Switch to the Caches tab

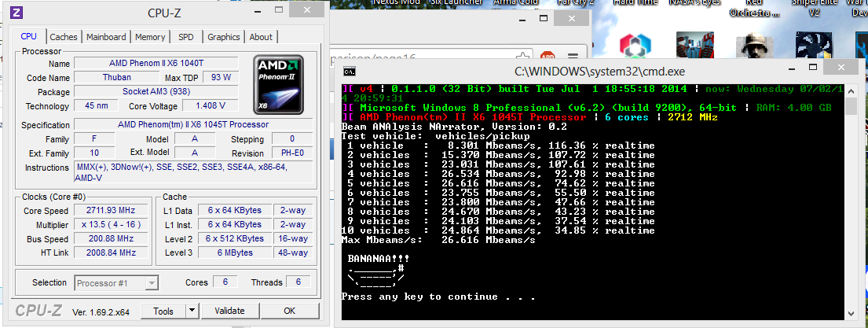[x=64, y=37]
